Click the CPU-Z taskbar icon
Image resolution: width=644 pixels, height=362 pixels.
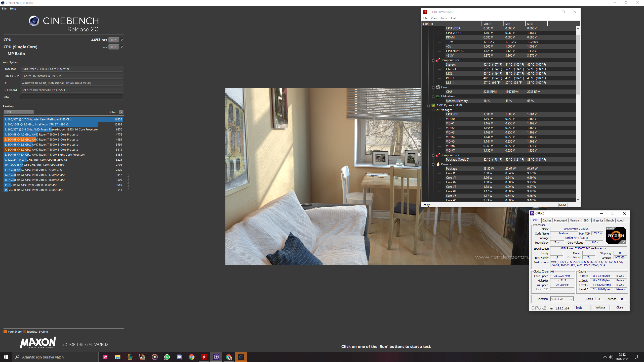click(216, 357)
